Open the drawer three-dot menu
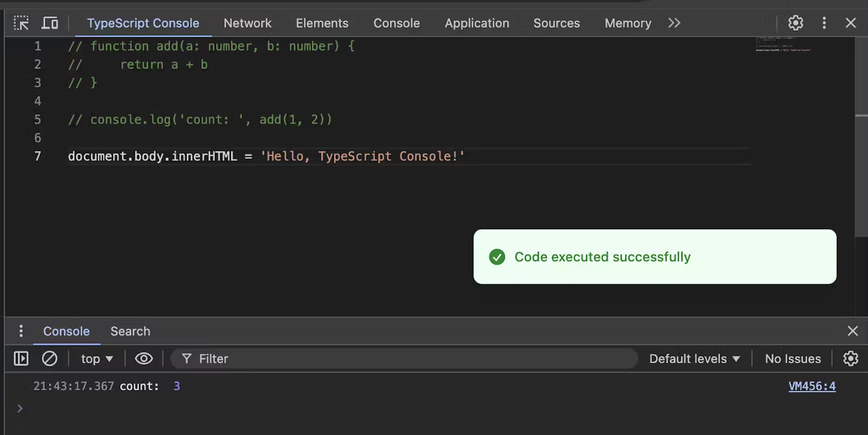 coord(21,331)
